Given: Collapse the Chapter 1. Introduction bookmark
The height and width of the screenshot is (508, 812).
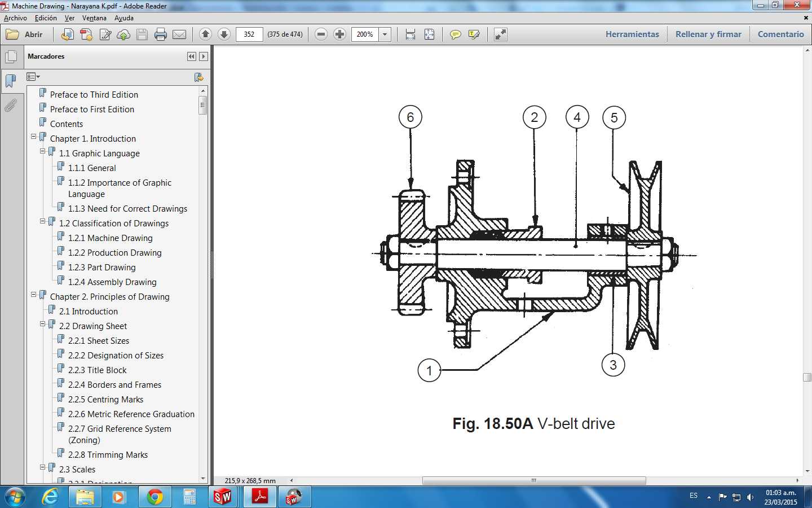Looking at the screenshot, I should (33, 137).
